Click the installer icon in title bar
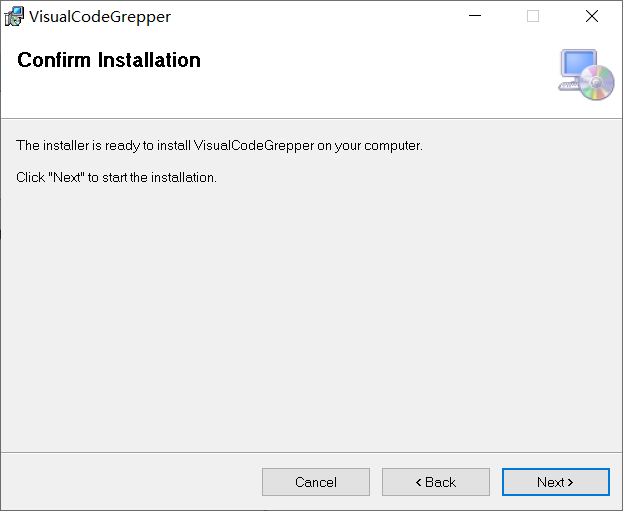This screenshot has height=511, width=623. click(14, 16)
